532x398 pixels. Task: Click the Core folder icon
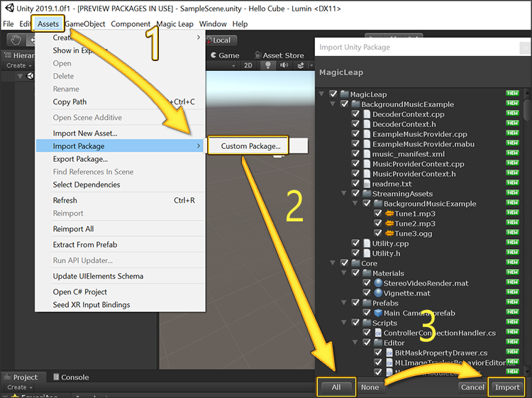(x=355, y=263)
